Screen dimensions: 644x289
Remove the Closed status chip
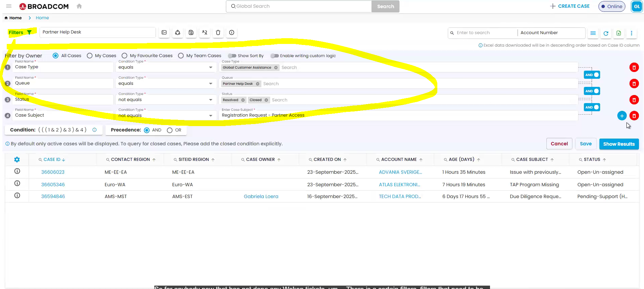click(266, 100)
